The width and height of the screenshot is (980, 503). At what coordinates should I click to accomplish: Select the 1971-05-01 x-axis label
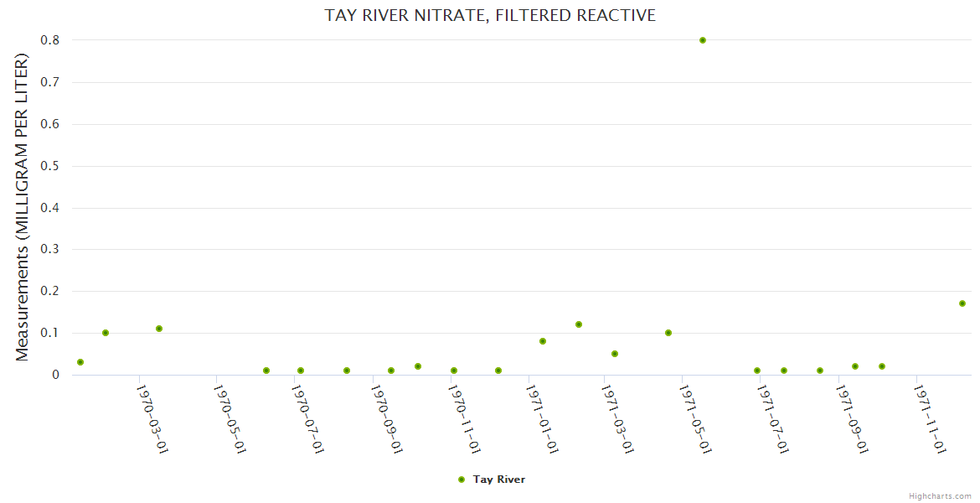(695, 419)
